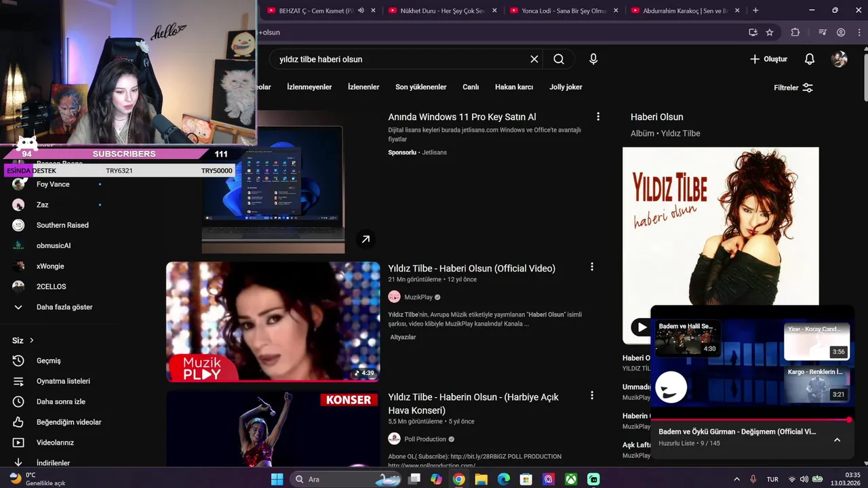This screenshot has width=868, height=488.
Task: Open the Foy Vance subscription channel
Action: point(53,184)
